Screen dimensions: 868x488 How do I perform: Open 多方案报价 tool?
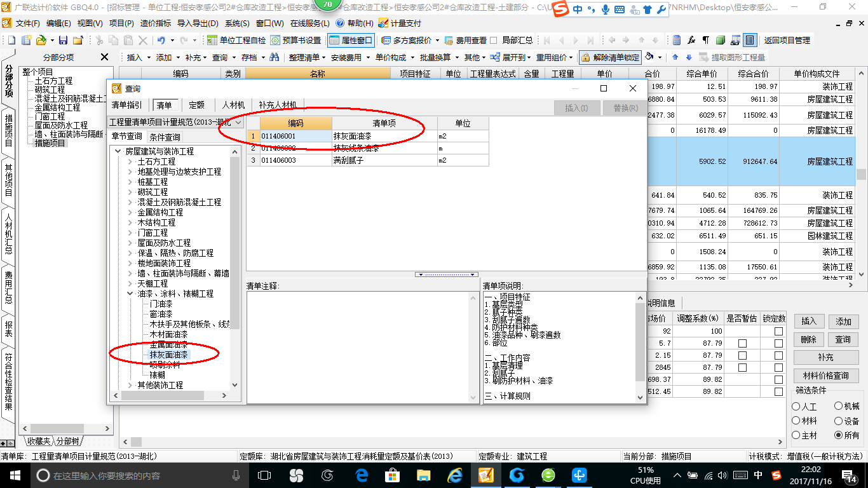tap(410, 40)
